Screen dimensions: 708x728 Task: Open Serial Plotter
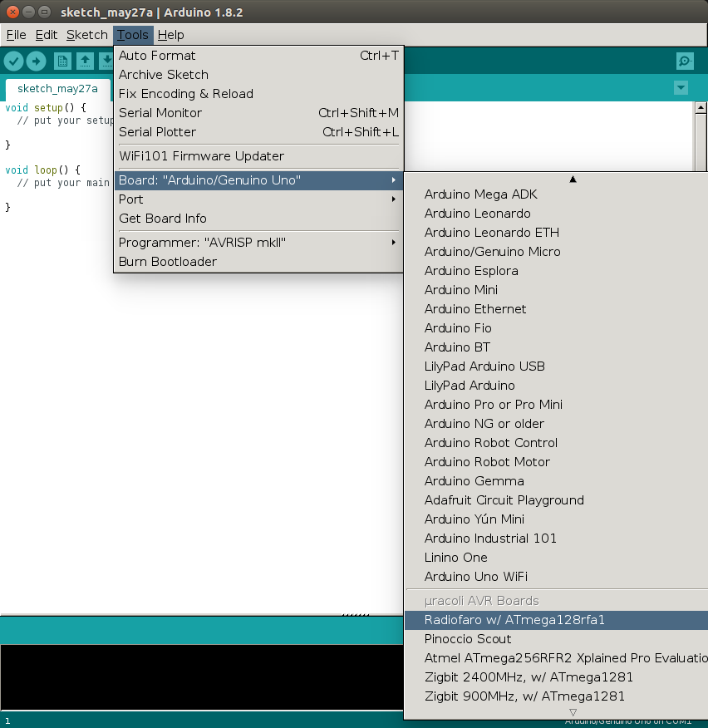[x=258, y=132]
